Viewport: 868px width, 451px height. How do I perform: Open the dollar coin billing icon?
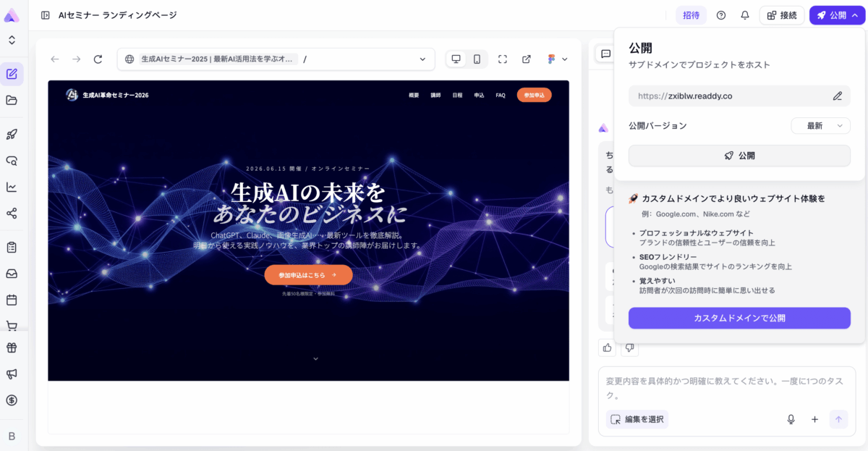point(12,400)
